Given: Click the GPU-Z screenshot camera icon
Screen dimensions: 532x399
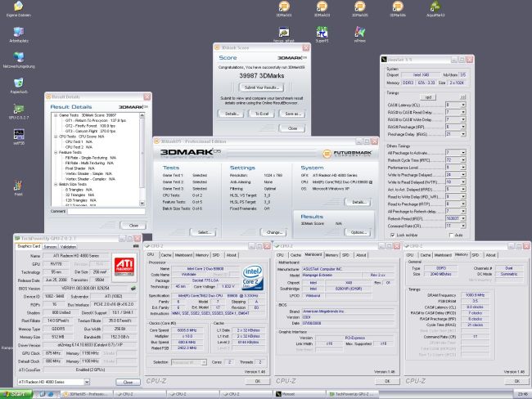Looking at the screenshot, I should coord(136,246).
